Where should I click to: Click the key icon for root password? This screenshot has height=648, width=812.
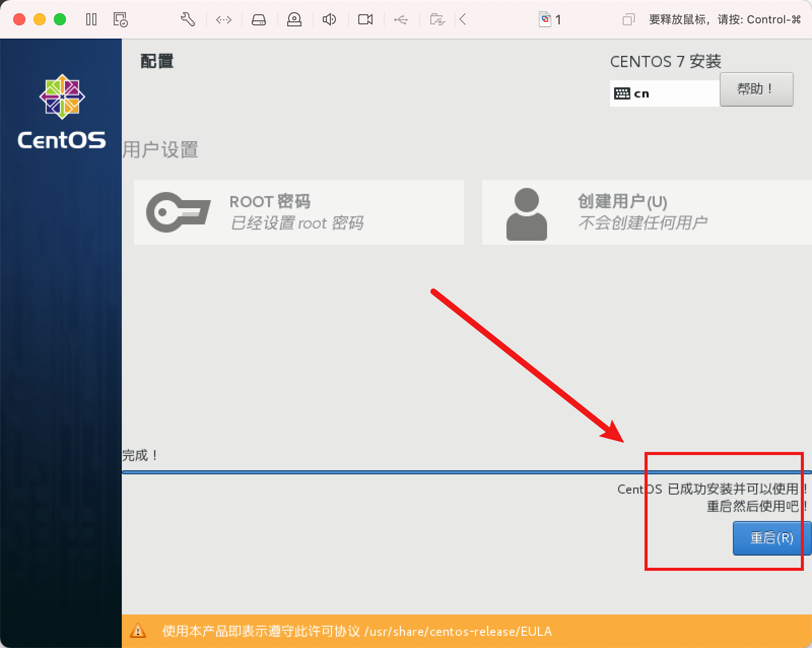[x=178, y=212]
